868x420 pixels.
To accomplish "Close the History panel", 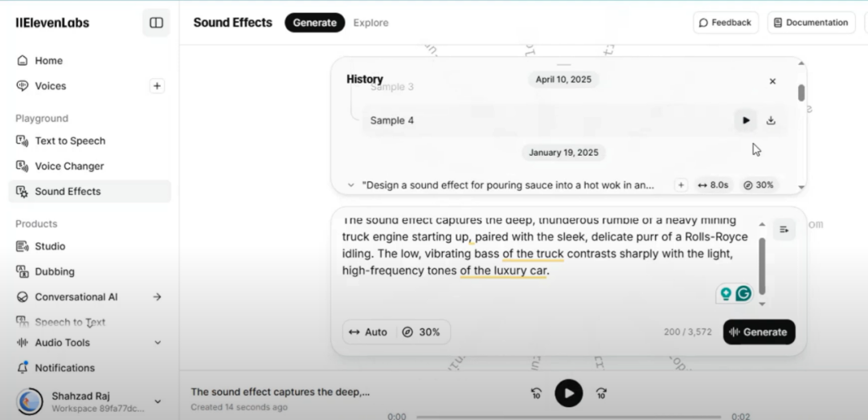I will tap(772, 81).
